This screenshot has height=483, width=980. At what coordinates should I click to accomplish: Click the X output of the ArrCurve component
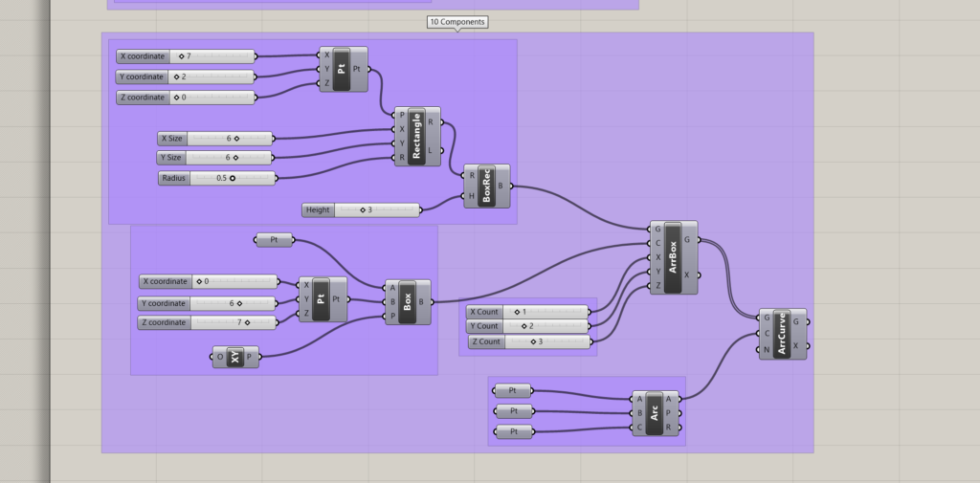pos(795,346)
